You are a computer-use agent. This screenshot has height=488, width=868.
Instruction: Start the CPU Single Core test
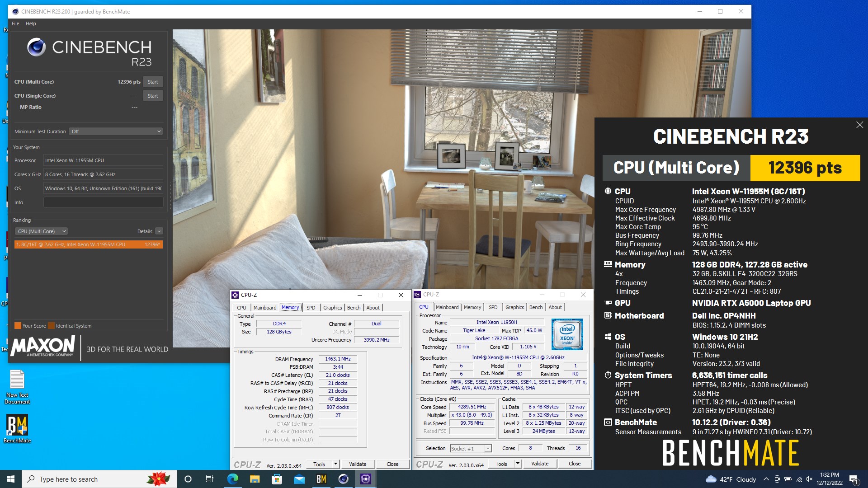click(x=153, y=96)
